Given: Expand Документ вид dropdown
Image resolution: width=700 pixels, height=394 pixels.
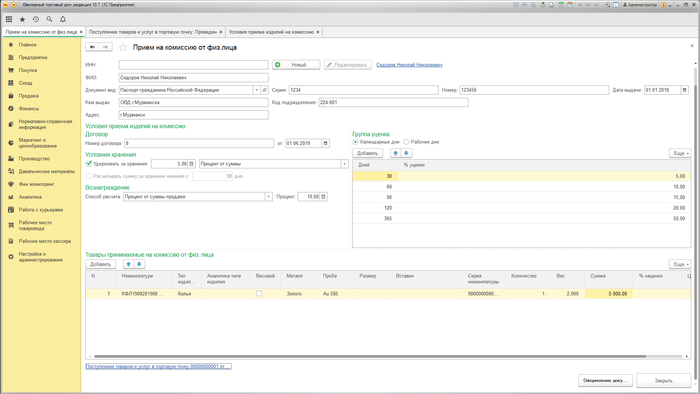Looking at the screenshot, I should tap(256, 90).
